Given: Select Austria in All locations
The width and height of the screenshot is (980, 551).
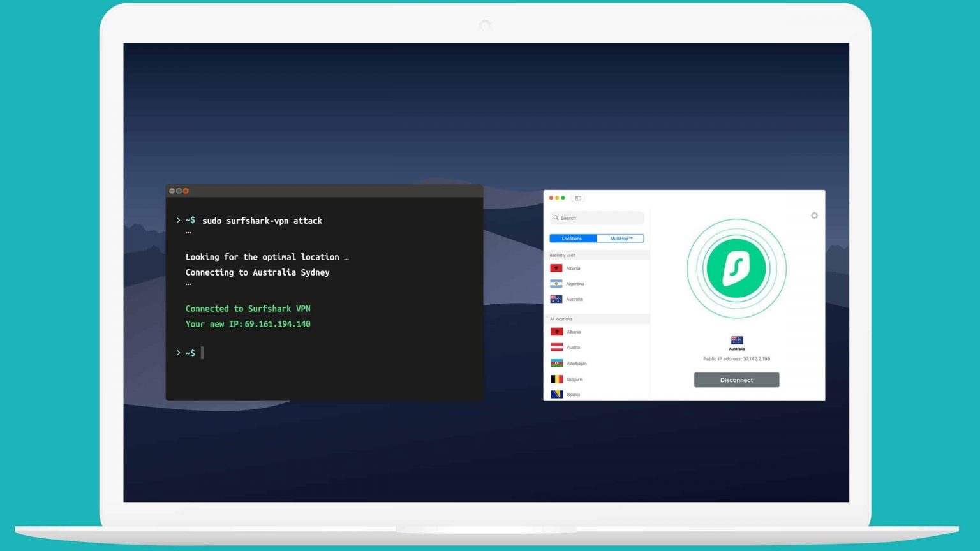Looking at the screenshot, I should point(597,348).
